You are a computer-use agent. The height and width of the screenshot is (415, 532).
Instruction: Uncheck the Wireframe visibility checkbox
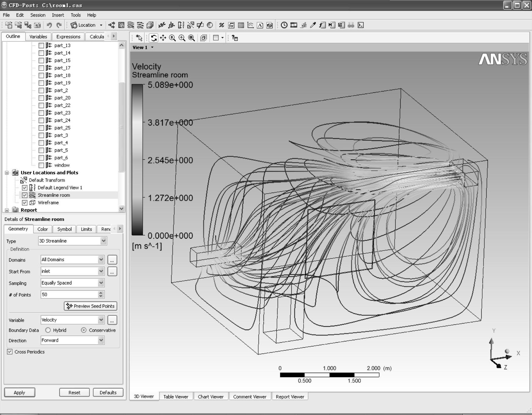pos(25,203)
